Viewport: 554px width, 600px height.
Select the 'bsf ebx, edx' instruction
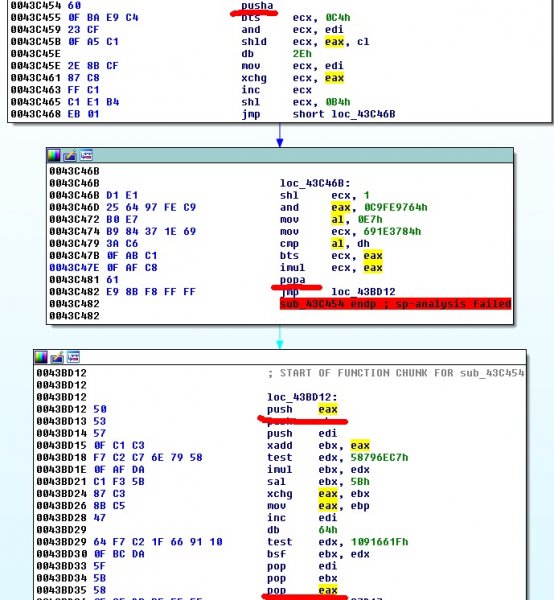click(318, 554)
